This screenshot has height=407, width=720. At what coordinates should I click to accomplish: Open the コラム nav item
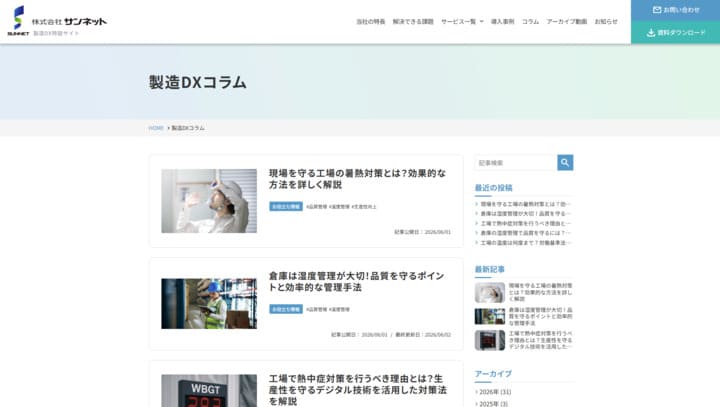tap(530, 22)
